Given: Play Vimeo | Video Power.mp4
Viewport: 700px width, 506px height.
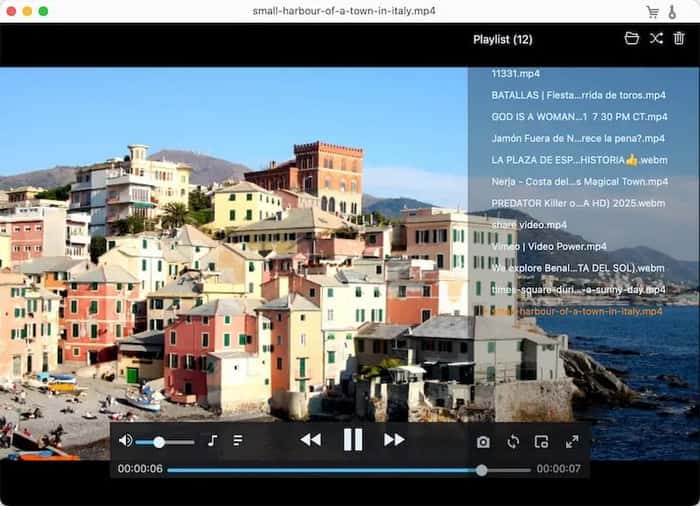Looking at the screenshot, I should coord(549,247).
